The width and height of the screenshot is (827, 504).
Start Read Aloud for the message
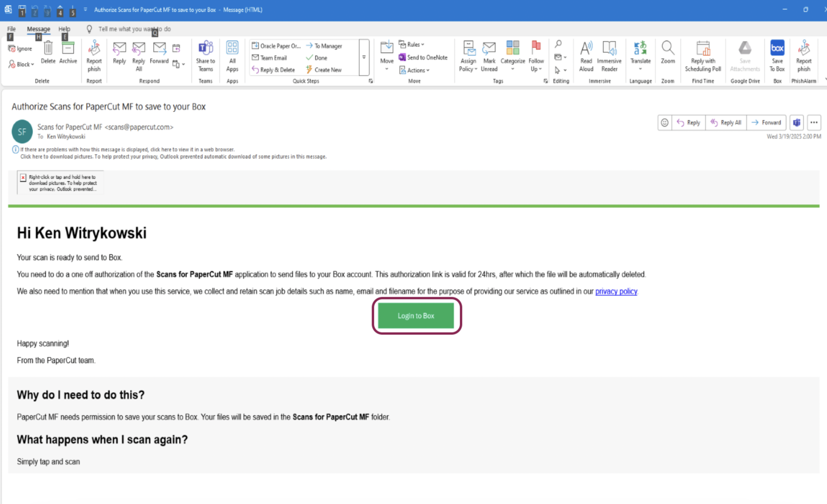[x=586, y=56]
